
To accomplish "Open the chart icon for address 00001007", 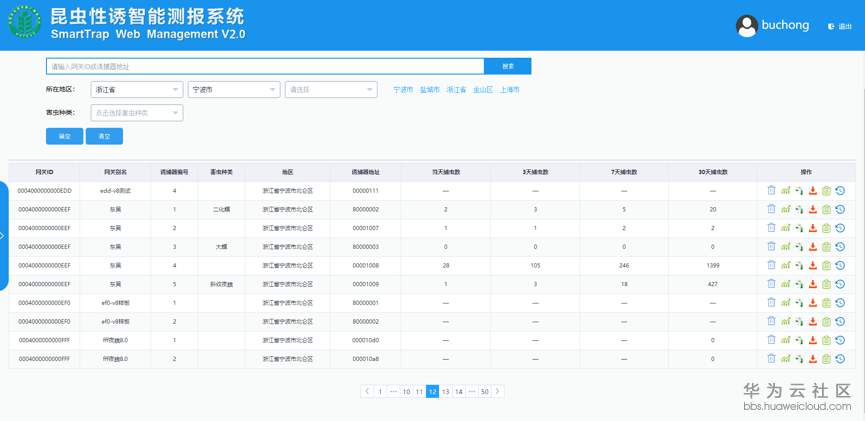I will tap(786, 228).
